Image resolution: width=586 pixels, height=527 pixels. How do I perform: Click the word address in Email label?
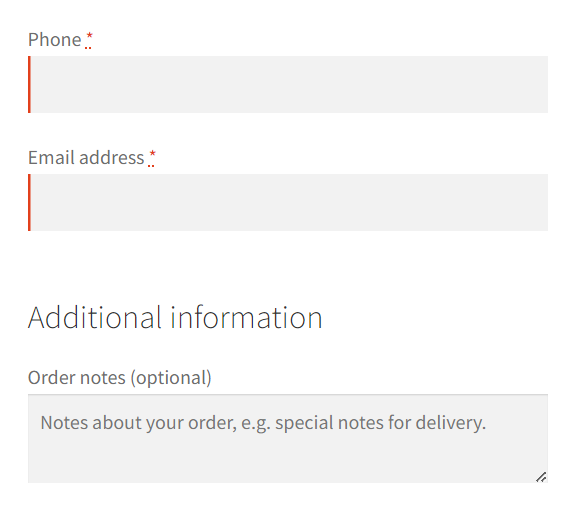pos(112,157)
